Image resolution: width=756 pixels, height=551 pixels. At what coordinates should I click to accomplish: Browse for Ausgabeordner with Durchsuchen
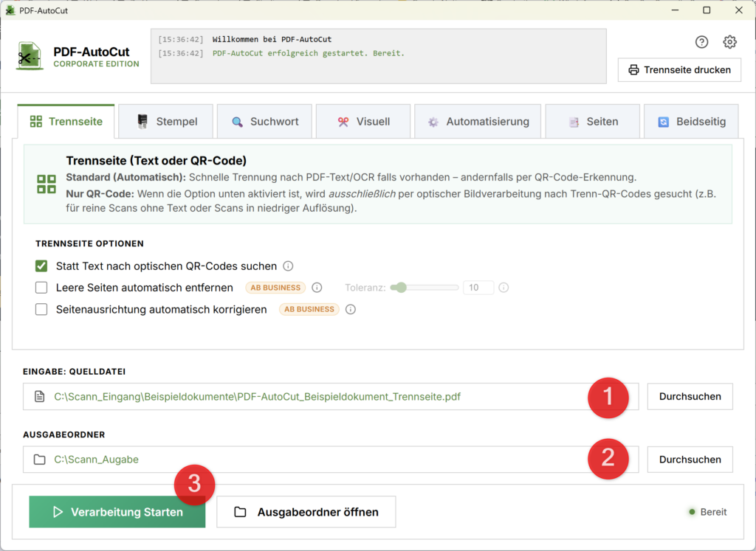(690, 460)
